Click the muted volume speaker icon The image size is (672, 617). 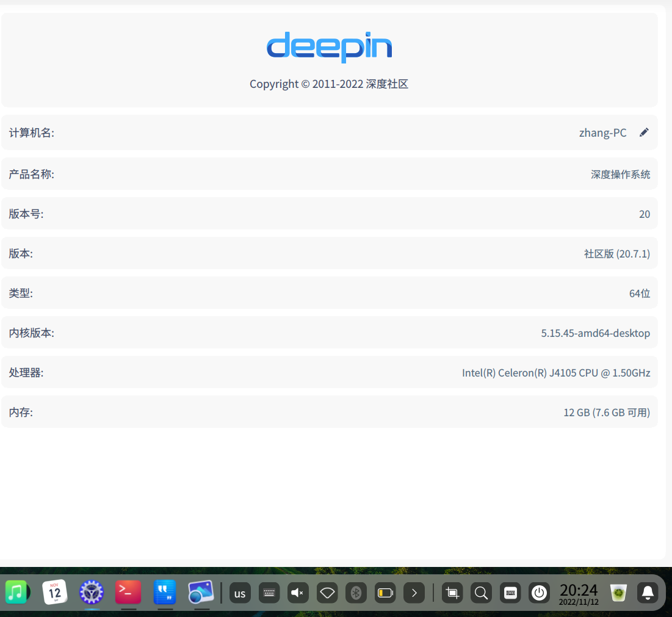pyautogui.click(x=298, y=593)
